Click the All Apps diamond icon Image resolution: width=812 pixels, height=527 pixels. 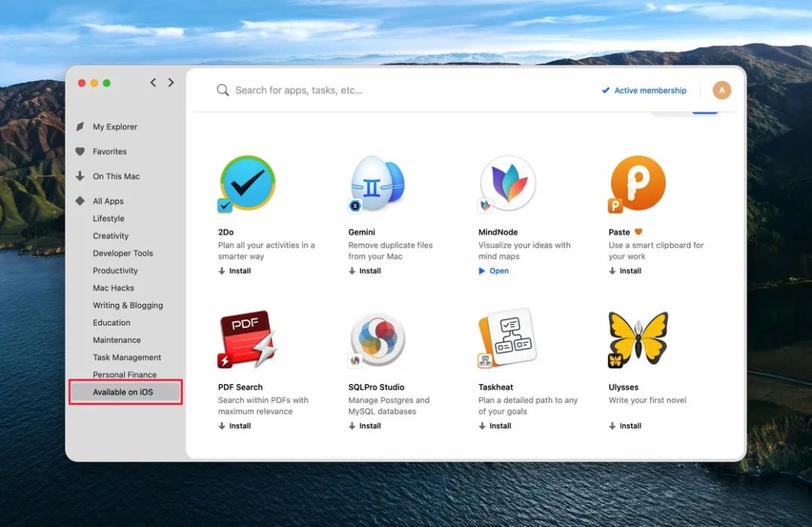(80, 201)
